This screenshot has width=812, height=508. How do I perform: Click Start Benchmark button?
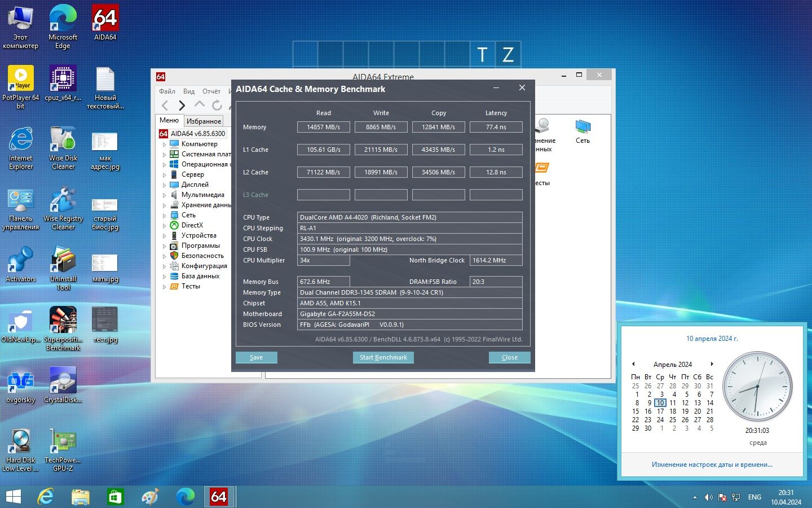click(383, 357)
